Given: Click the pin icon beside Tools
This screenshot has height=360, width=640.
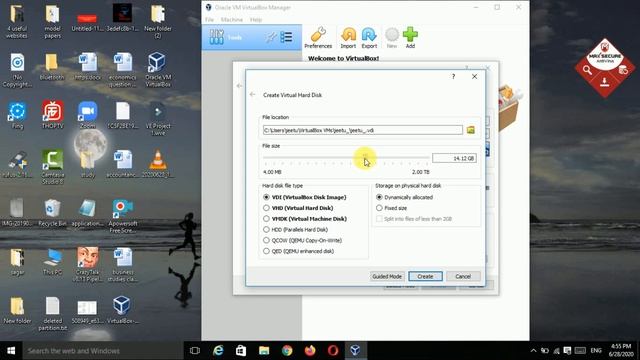Looking at the screenshot, I should pyautogui.click(x=270, y=38).
